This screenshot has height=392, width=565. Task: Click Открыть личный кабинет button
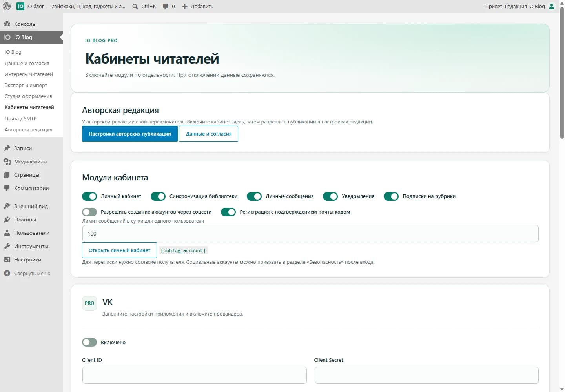pos(119,250)
